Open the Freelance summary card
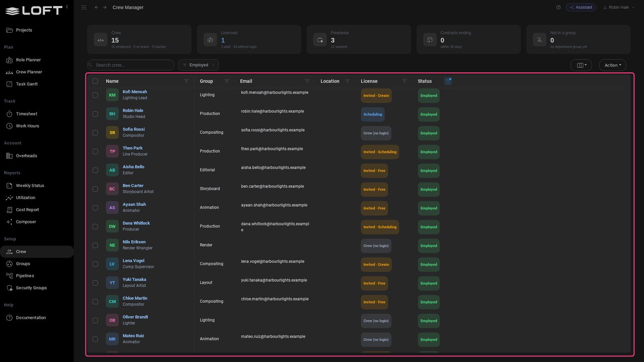Screen dimensions: 644x362 (359, 39)
